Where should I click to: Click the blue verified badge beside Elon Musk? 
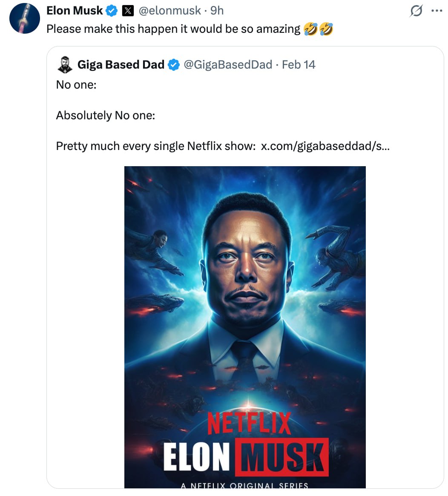point(112,11)
